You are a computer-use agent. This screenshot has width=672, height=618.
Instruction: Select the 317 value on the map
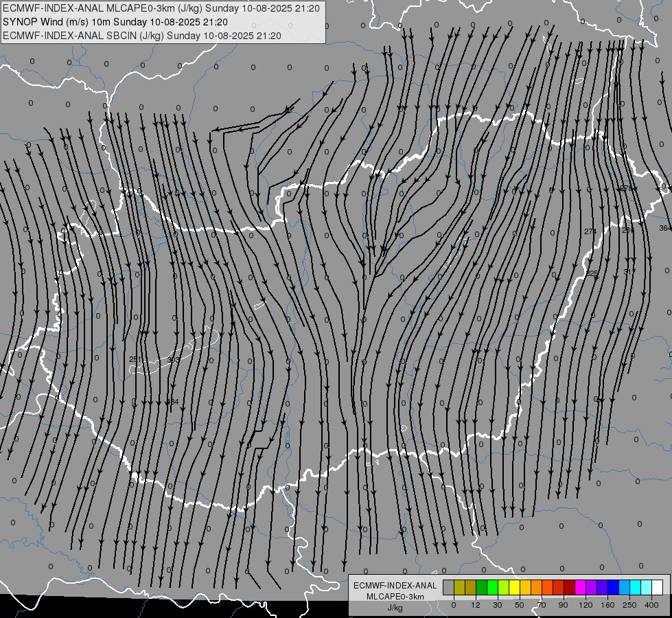coord(629,272)
